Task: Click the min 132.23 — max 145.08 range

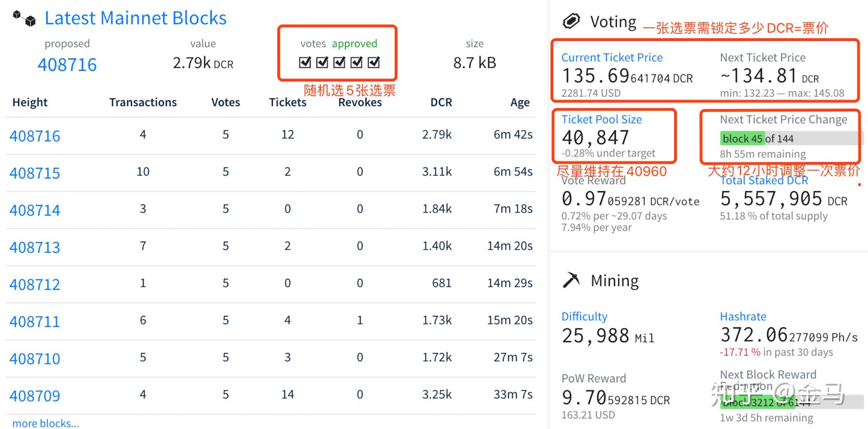Action: point(782,93)
